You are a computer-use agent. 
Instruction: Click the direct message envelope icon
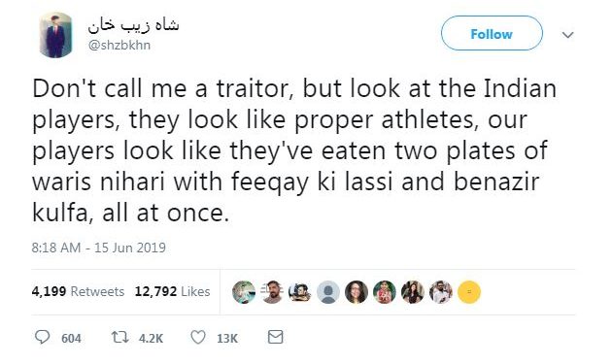point(276,337)
